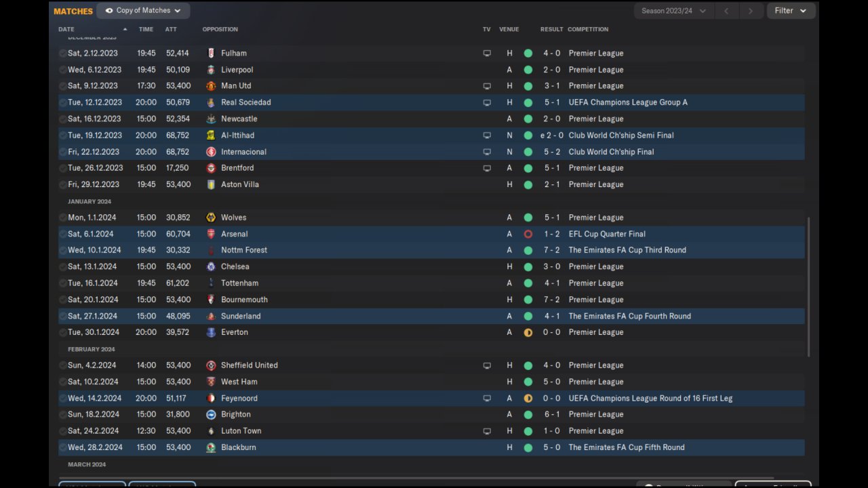Click the Liverpool club badge icon

(x=211, y=70)
